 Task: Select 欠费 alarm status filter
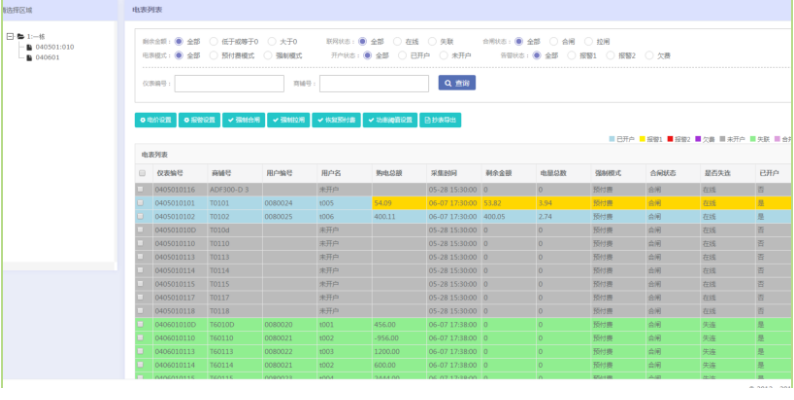click(x=649, y=56)
